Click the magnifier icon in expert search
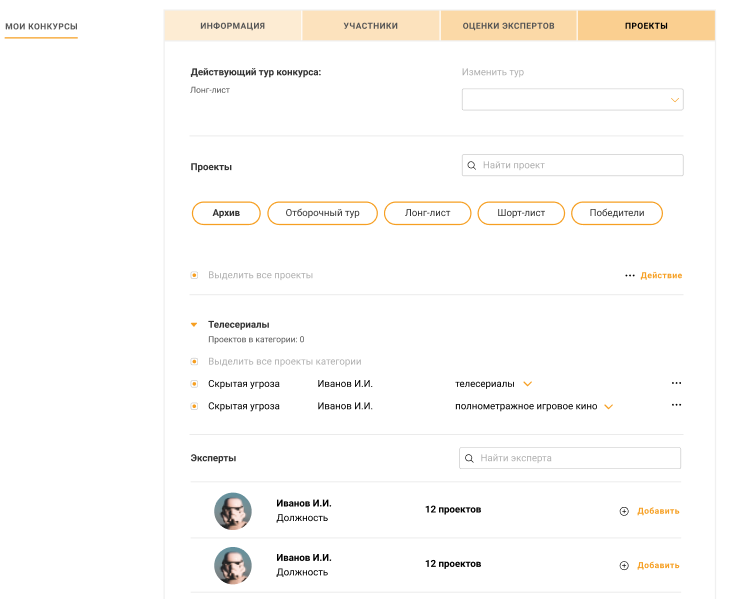This screenshot has height=599, width=738. [469, 458]
